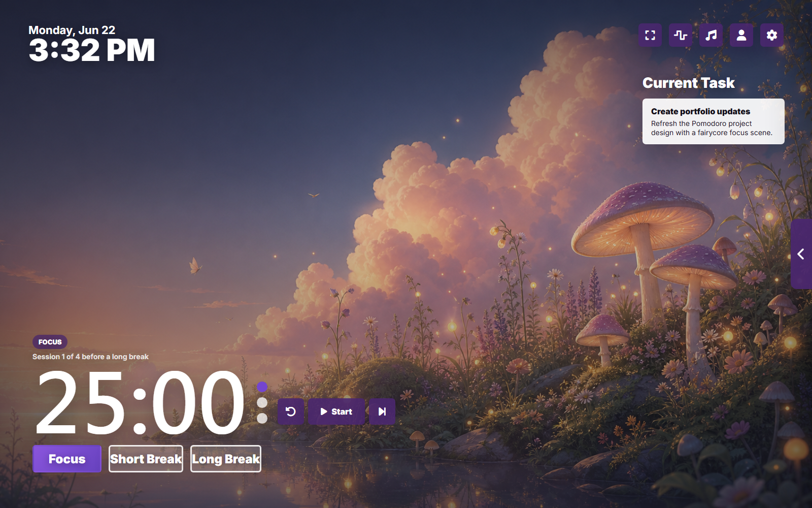Start the 25:00 timer

(336, 411)
